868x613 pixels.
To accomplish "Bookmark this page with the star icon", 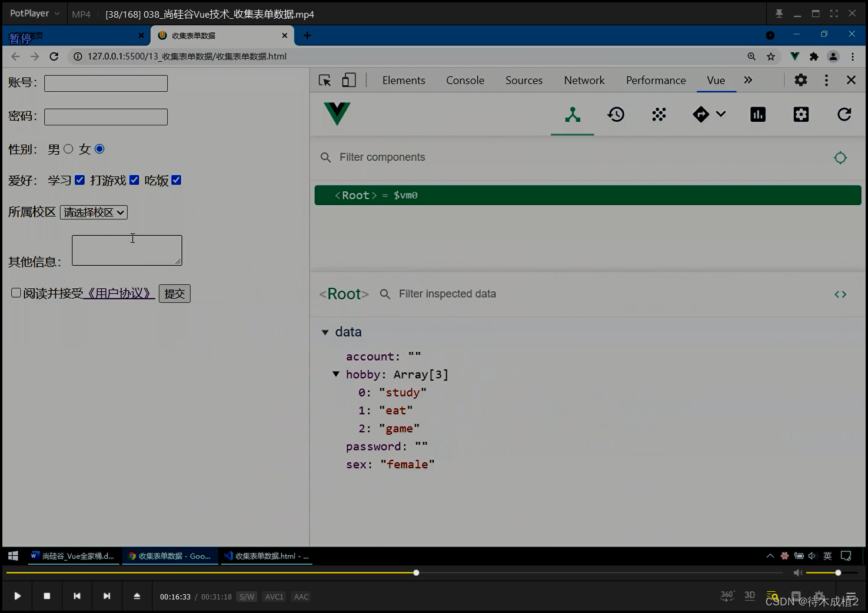I will point(771,56).
